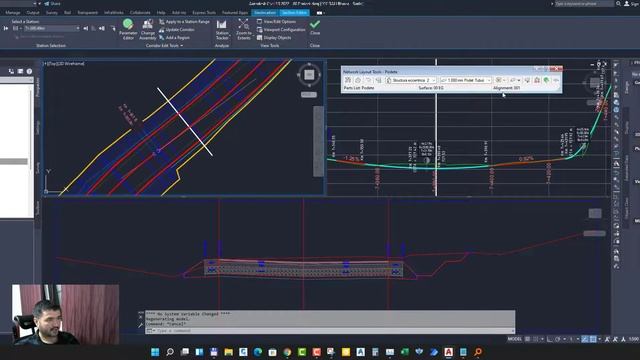640x360 pixels.
Task: Open the Output ribbon tab
Action: [x=33, y=13]
